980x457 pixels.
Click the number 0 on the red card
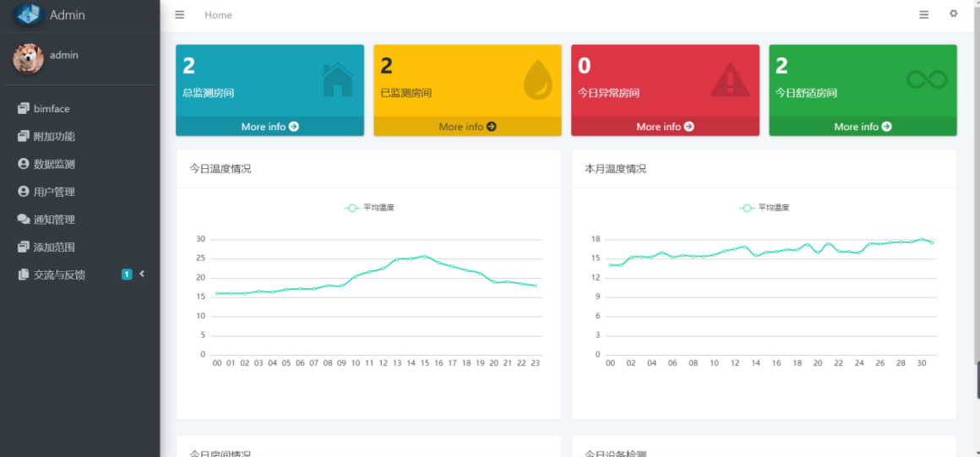[x=585, y=66]
